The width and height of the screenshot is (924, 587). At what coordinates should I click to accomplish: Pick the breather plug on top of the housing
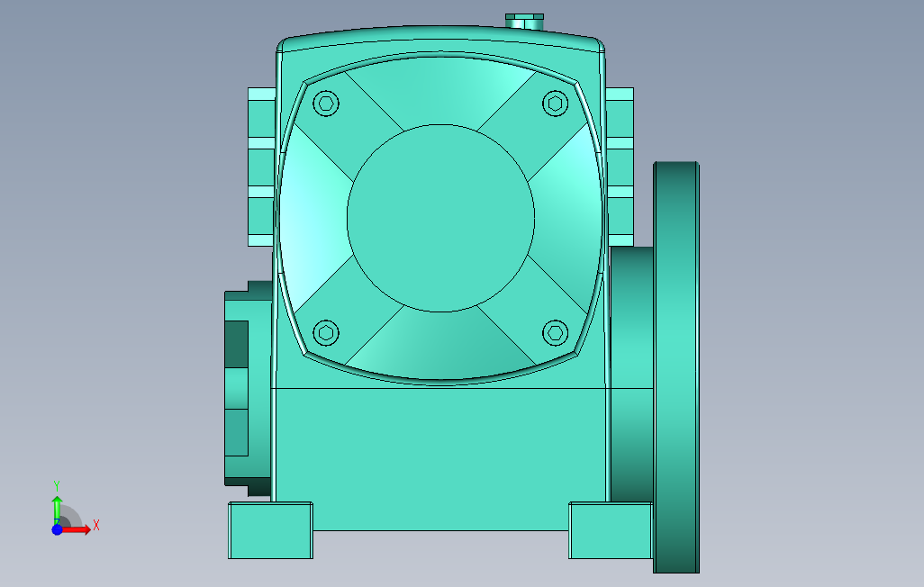click(x=524, y=22)
